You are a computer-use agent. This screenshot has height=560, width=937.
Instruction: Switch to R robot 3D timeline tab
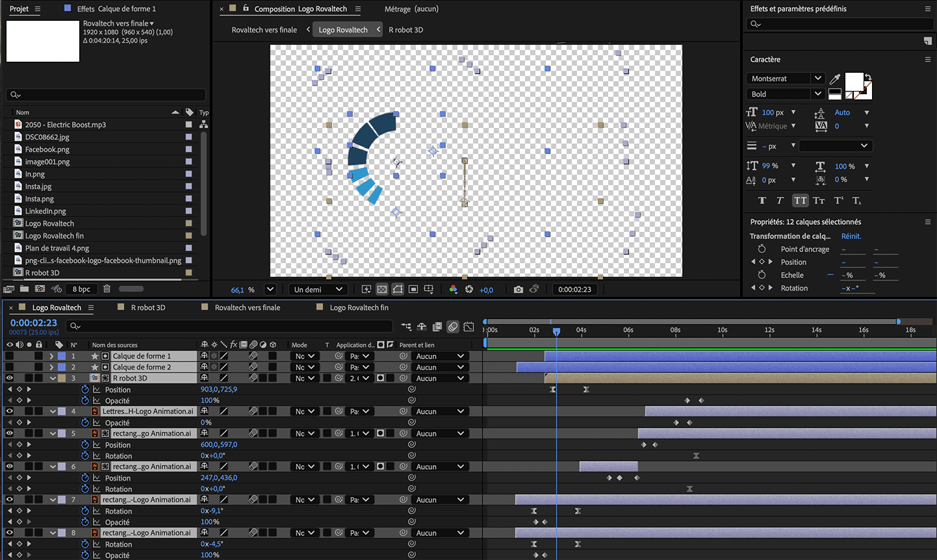click(148, 307)
